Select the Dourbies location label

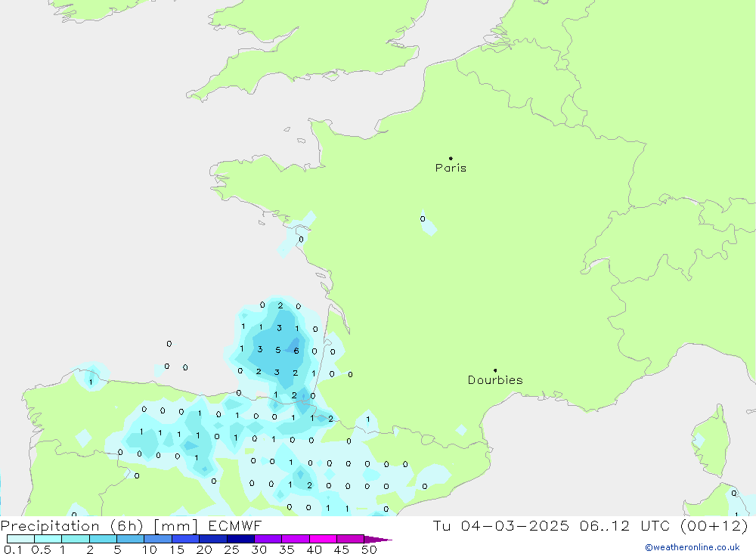[495, 380]
